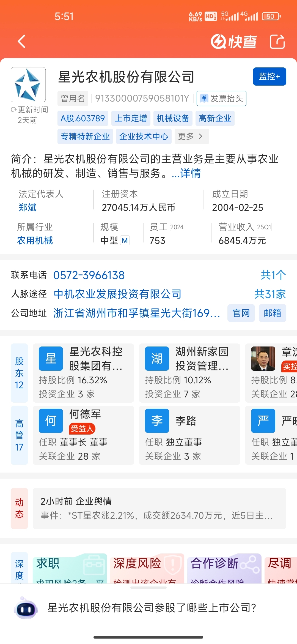The width and height of the screenshot is (297, 644).
Task: Select the 企业技术中心 tag
Action: (144, 137)
